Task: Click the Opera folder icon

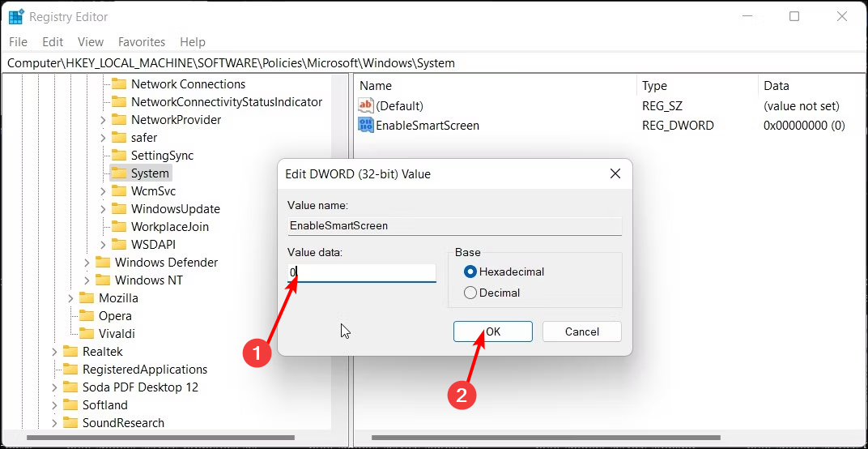Action: [87, 316]
